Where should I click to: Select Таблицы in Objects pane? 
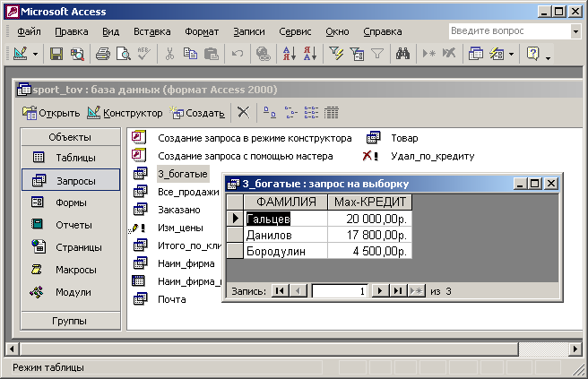[71, 158]
